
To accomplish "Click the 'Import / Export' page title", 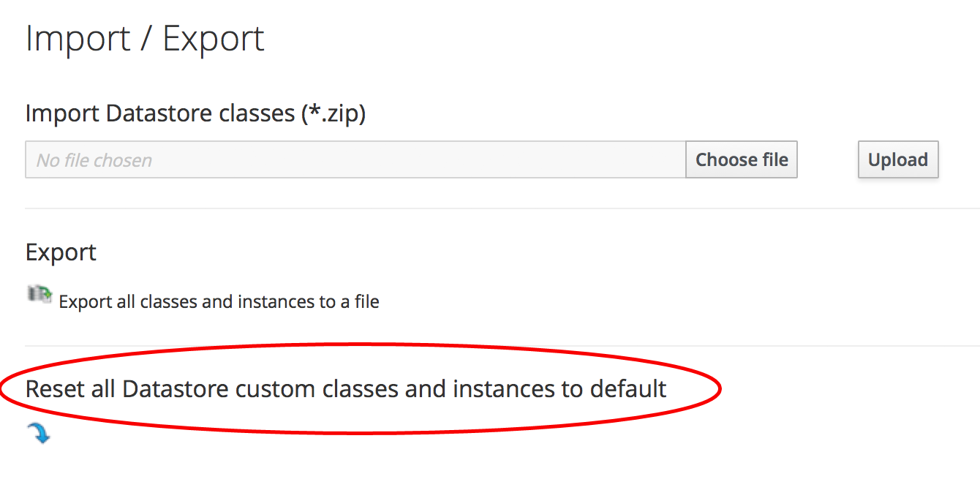I will pyautogui.click(x=145, y=39).
